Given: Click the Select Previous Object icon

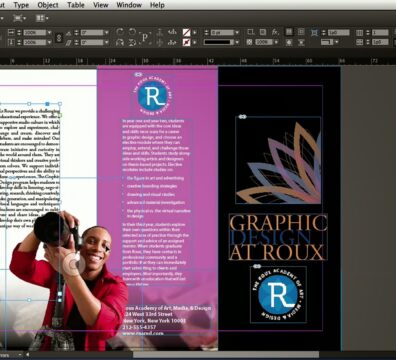Looking at the screenshot, I should point(172,32).
